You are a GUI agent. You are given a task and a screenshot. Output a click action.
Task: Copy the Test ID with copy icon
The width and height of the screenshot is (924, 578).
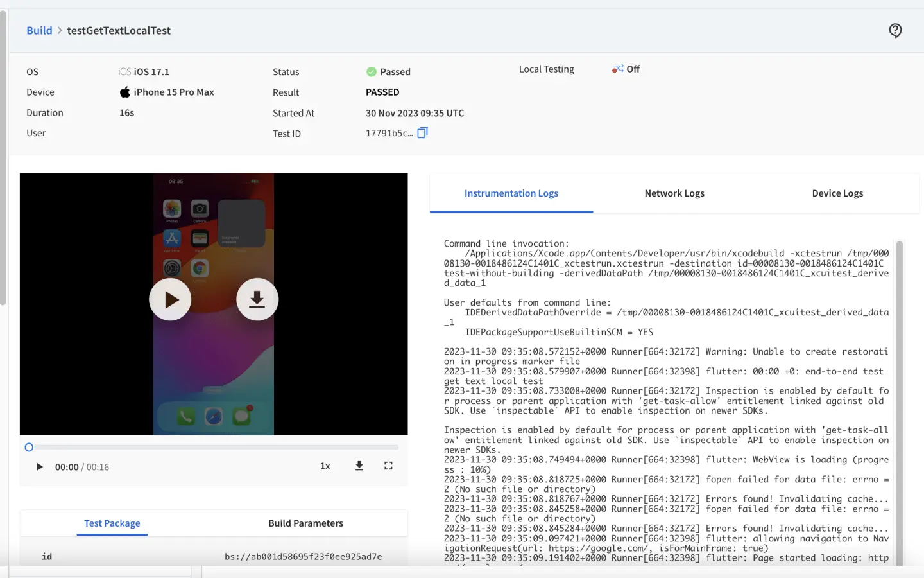click(422, 132)
